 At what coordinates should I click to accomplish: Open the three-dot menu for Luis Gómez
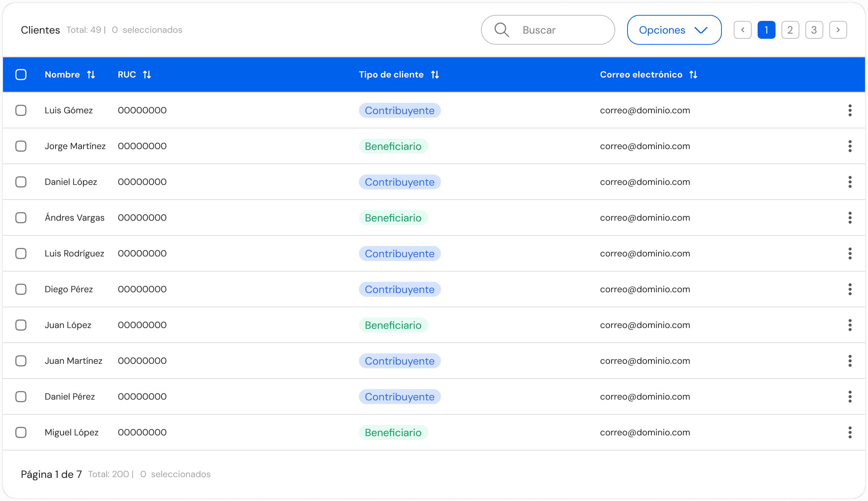(850, 110)
